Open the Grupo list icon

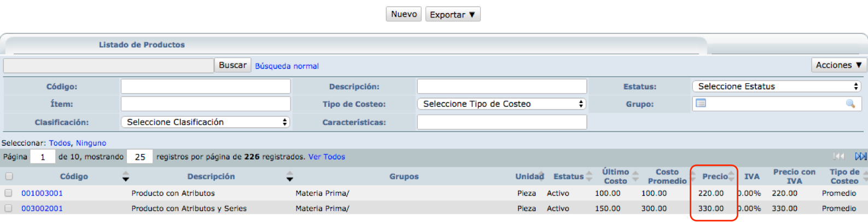pyautogui.click(x=701, y=103)
